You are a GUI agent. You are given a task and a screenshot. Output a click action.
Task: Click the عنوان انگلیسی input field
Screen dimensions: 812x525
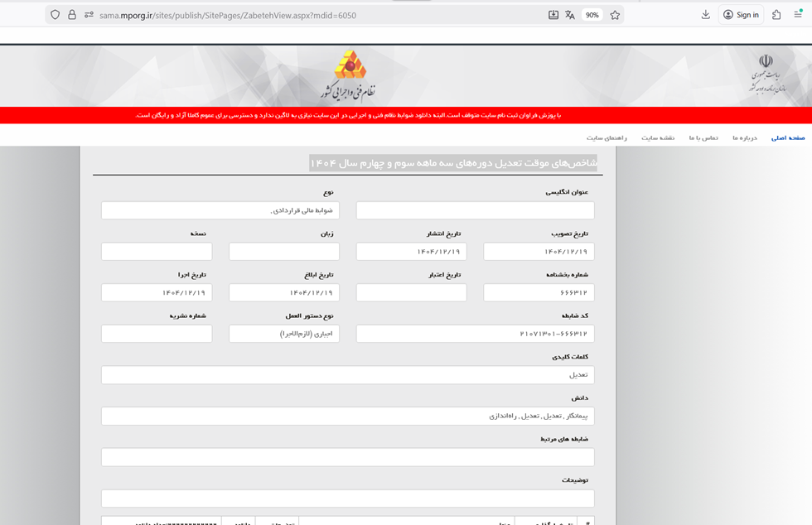coord(476,210)
